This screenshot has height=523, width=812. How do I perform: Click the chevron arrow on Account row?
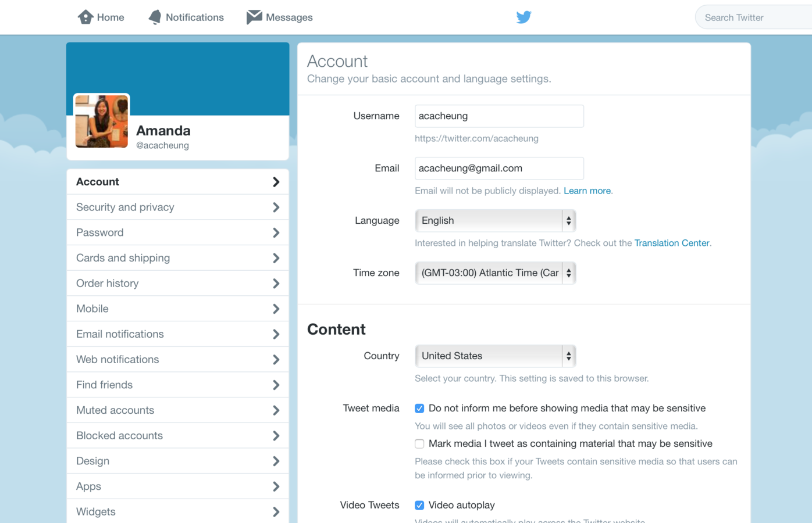click(276, 182)
